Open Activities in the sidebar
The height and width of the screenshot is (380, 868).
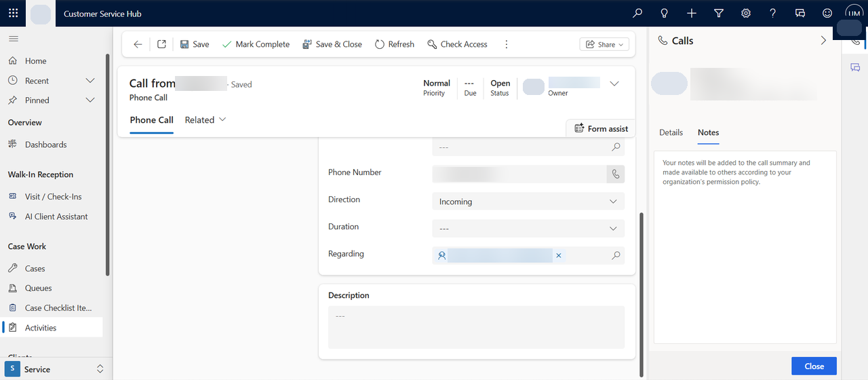(52, 328)
